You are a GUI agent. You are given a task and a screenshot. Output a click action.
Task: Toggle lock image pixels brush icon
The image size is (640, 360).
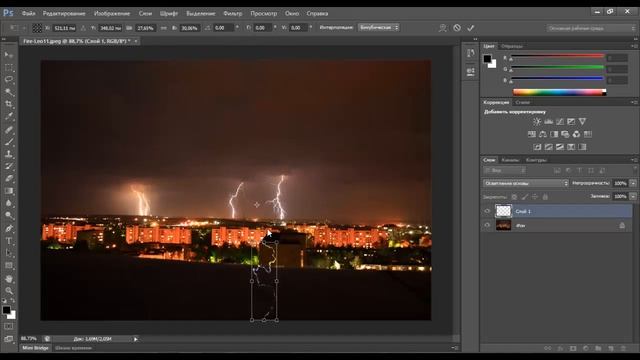tap(524, 197)
